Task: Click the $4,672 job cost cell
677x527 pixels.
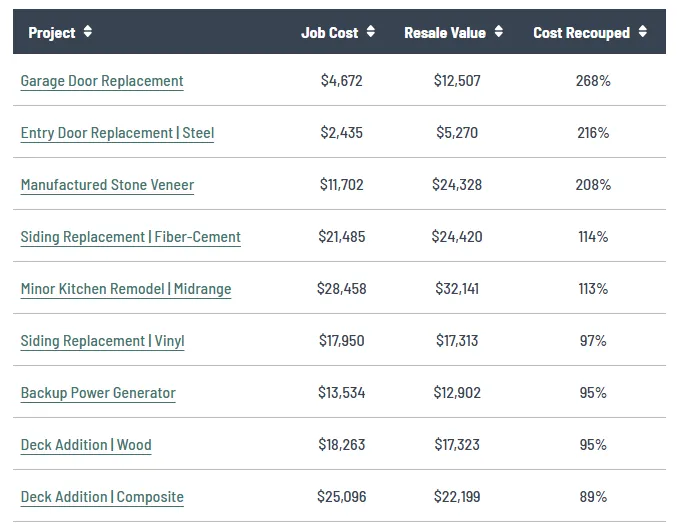Action: pos(341,81)
